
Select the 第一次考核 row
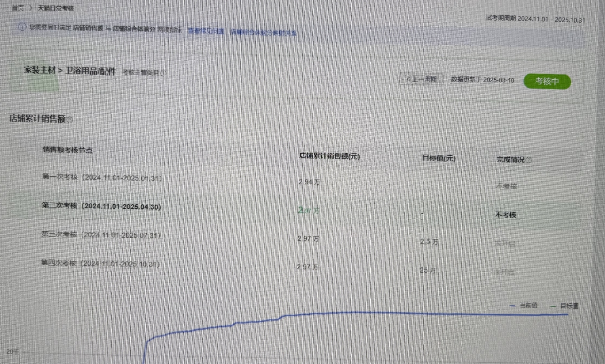coord(102,178)
